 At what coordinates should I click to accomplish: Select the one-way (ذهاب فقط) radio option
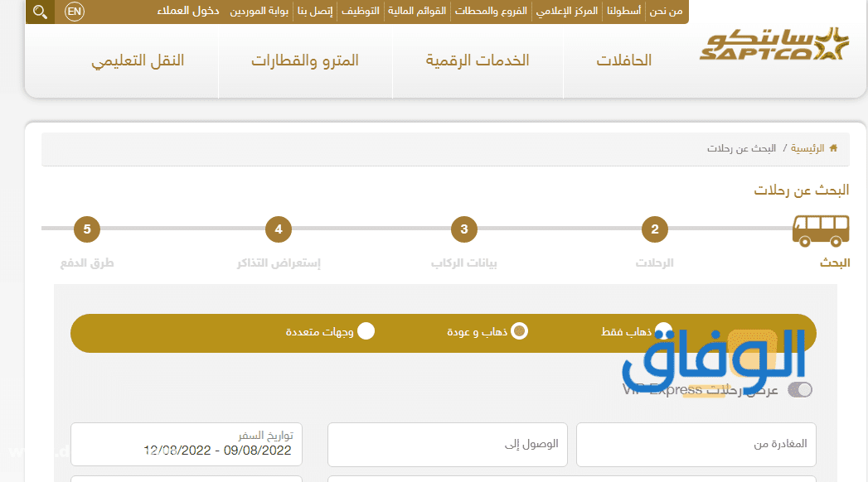coord(663,331)
